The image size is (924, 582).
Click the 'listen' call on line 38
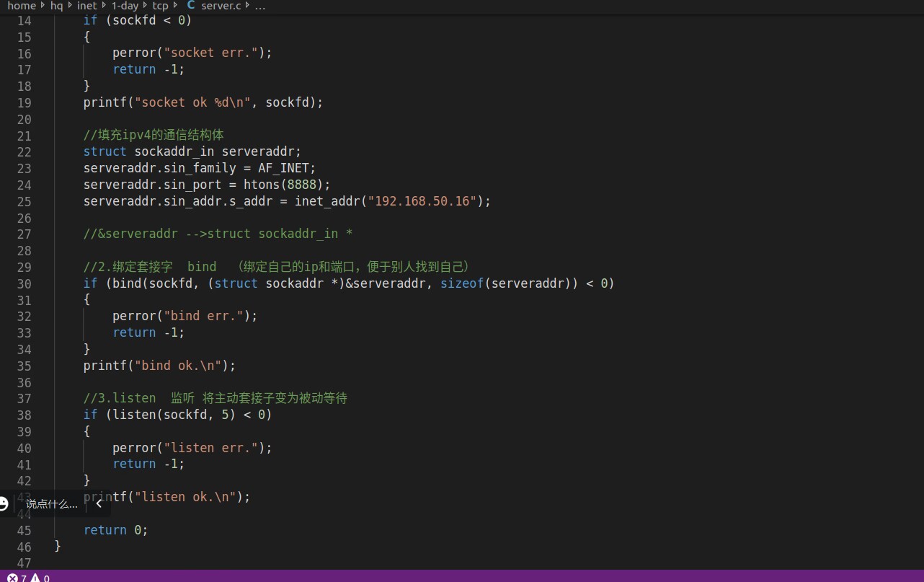tap(134, 415)
